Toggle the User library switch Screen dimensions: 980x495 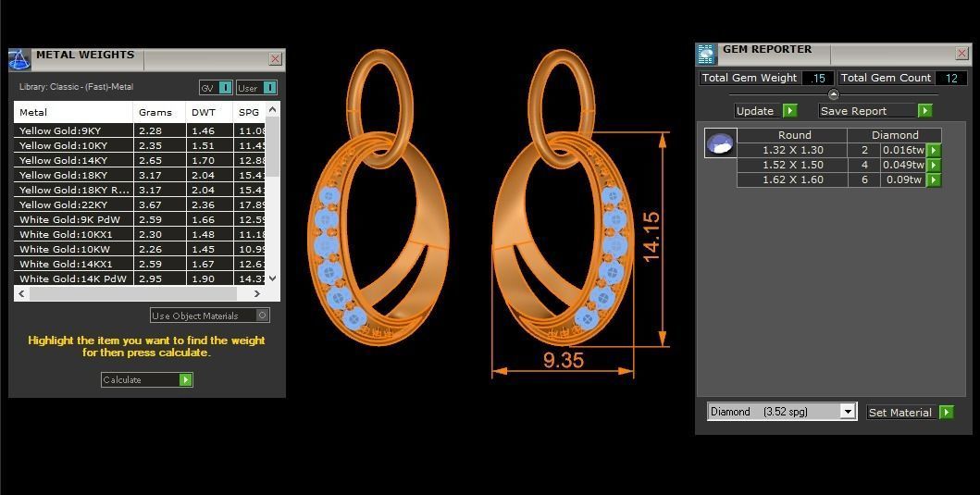tap(269, 88)
